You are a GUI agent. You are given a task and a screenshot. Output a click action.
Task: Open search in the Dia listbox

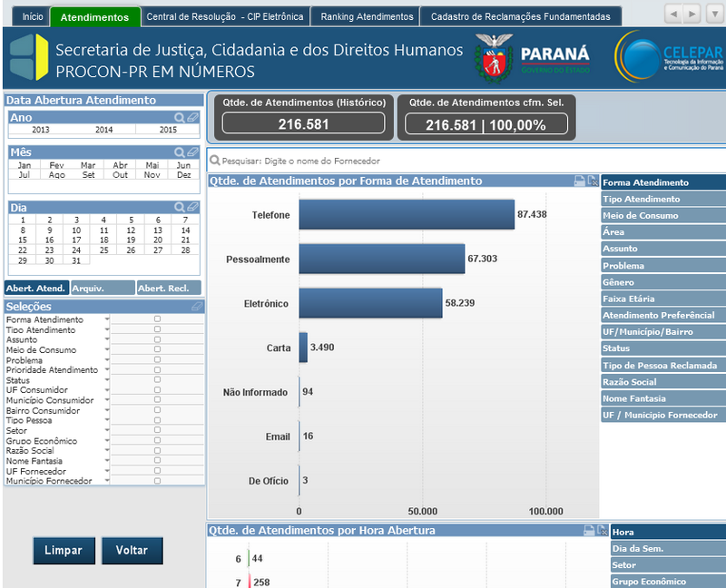179,208
